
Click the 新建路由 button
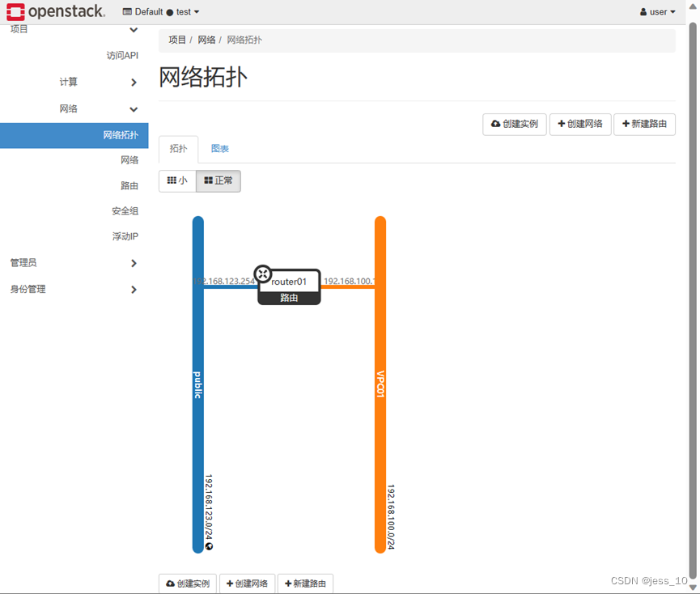[x=644, y=124]
